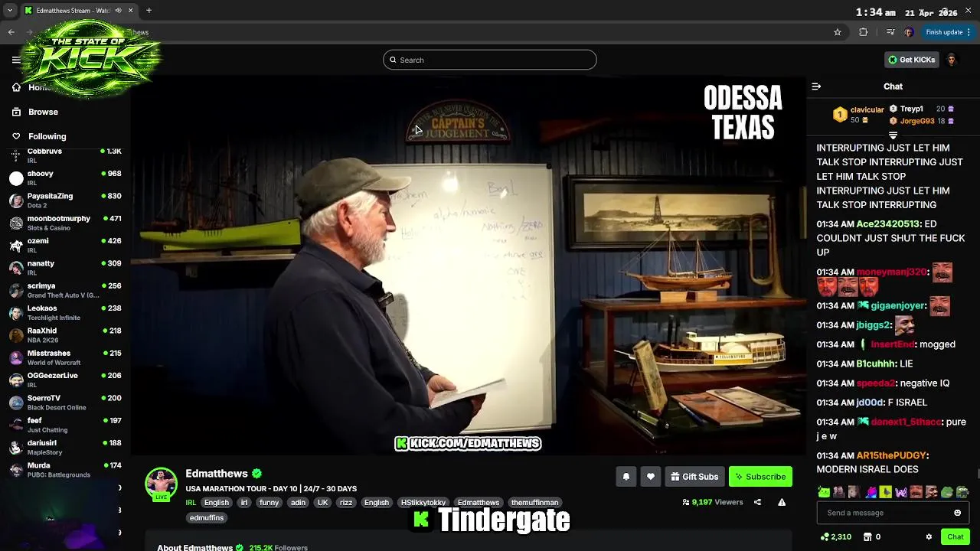
Task: Select SoerroTV Black Desert Online channel
Action: 65,403
